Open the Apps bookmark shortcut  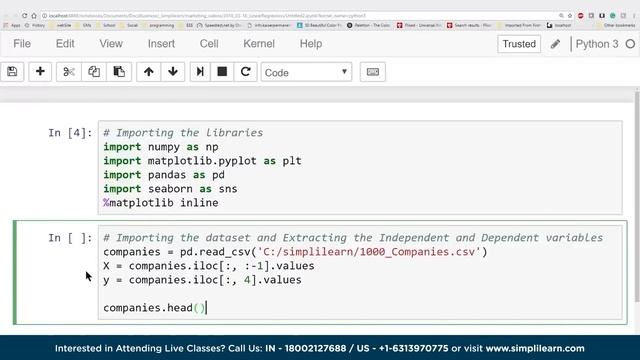pos(12,25)
